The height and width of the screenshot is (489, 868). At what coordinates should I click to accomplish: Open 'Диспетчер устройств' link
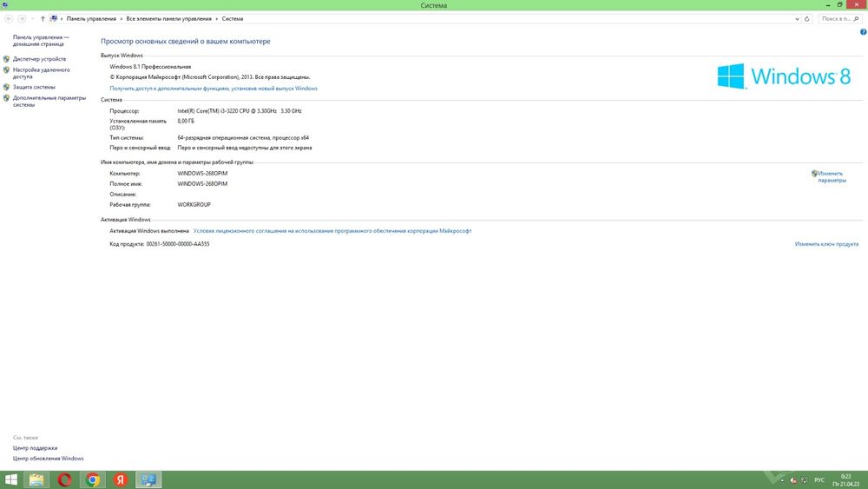(39, 59)
